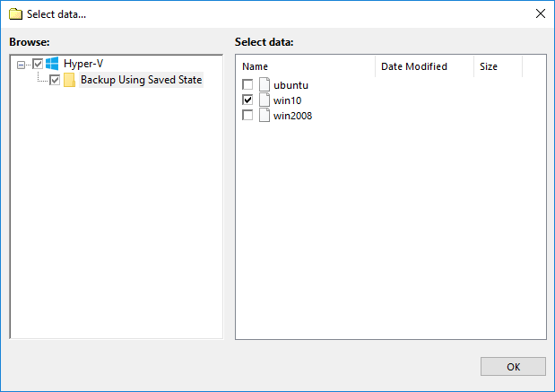555x392 pixels.
Task: Collapse the Hyper-V tree node
Action: click(22, 64)
